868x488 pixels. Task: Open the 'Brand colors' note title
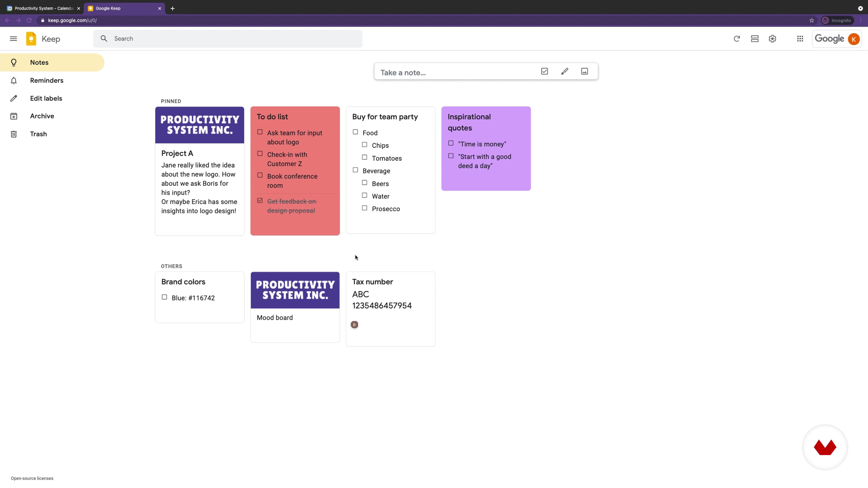183,282
